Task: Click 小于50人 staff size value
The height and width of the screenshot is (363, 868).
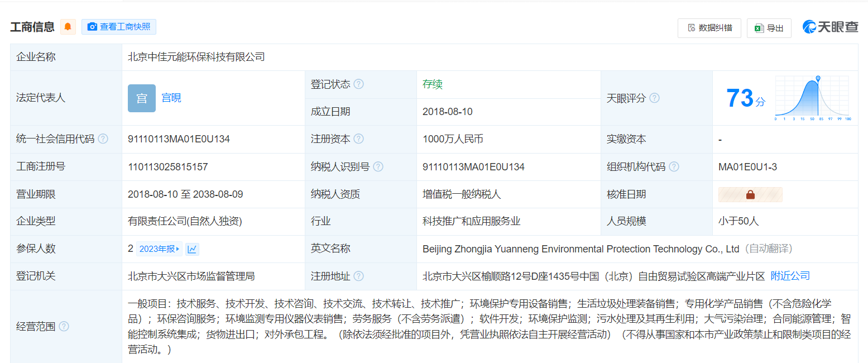Action: click(x=738, y=221)
